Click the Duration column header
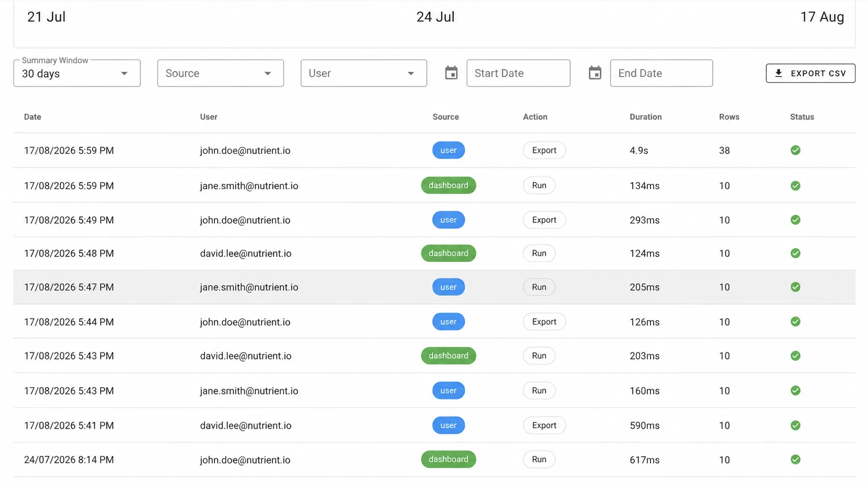The height and width of the screenshot is (489, 868). point(645,117)
